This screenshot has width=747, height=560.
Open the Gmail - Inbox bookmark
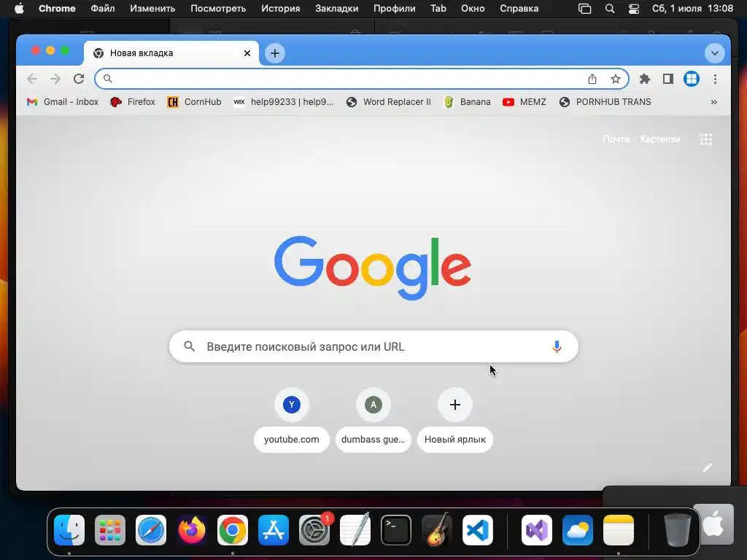pos(63,102)
